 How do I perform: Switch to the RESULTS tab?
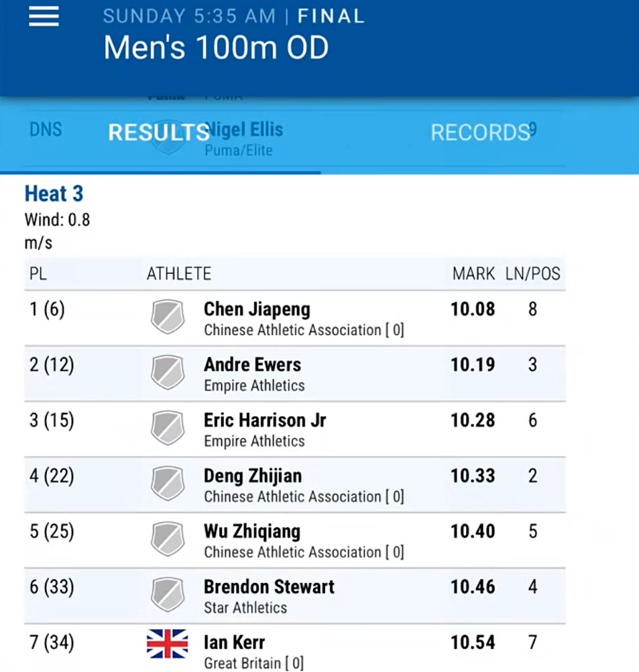click(159, 133)
